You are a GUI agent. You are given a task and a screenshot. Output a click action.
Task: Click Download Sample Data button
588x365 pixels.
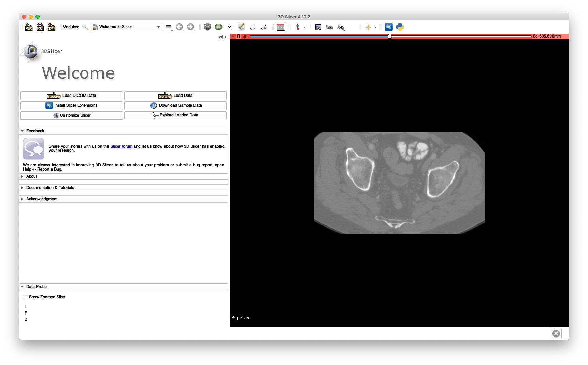pos(175,105)
